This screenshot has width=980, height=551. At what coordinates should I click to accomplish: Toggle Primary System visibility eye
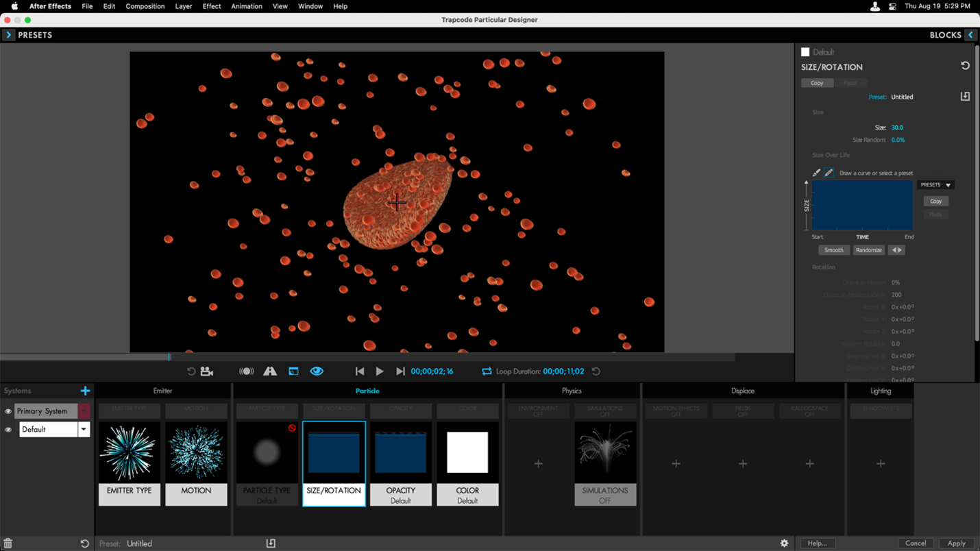click(8, 412)
